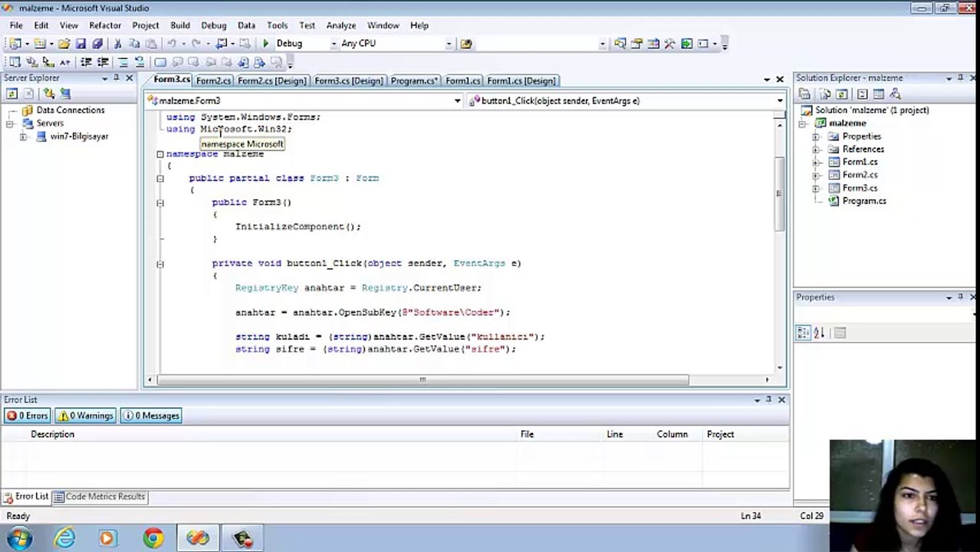Pin the Properties panel
Image resolution: width=980 pixels, height=552 pixels.
[x=960, y=297]
